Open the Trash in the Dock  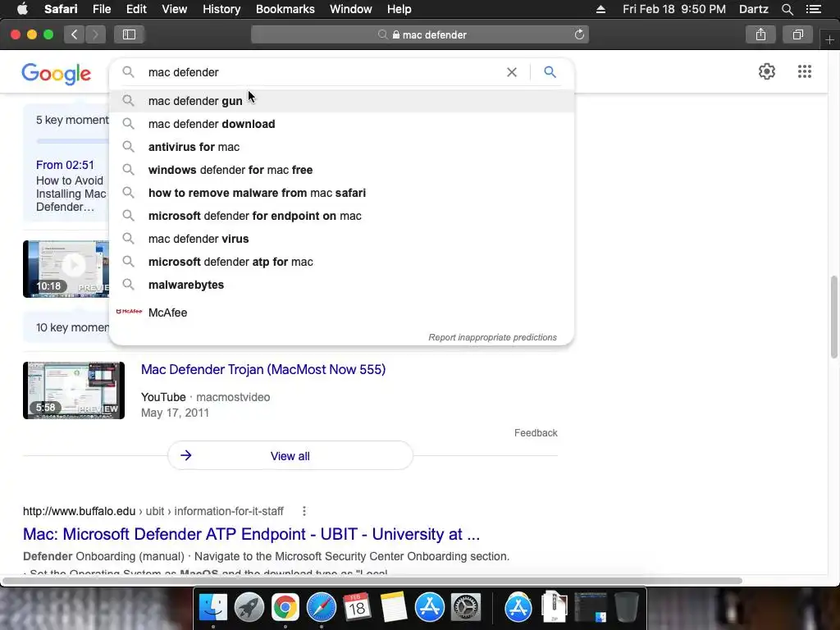(x=626, y=607)
